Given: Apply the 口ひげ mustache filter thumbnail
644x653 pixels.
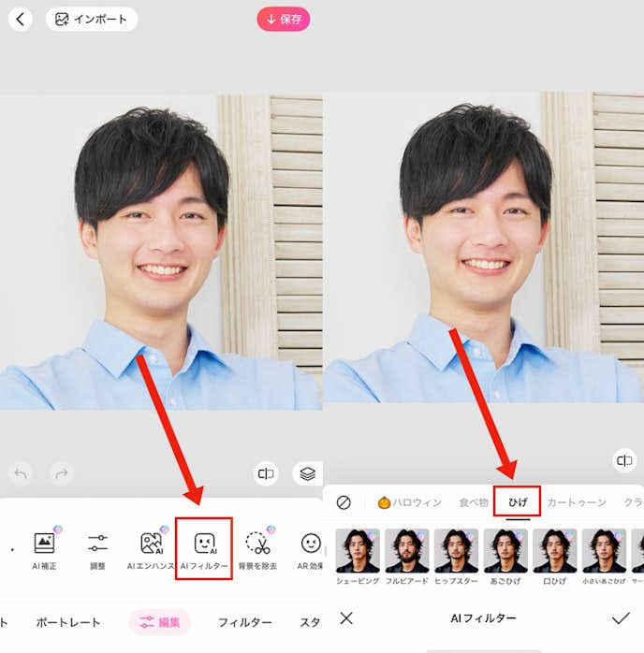Looking at the screenshot, I should click(x=555, y=551).
